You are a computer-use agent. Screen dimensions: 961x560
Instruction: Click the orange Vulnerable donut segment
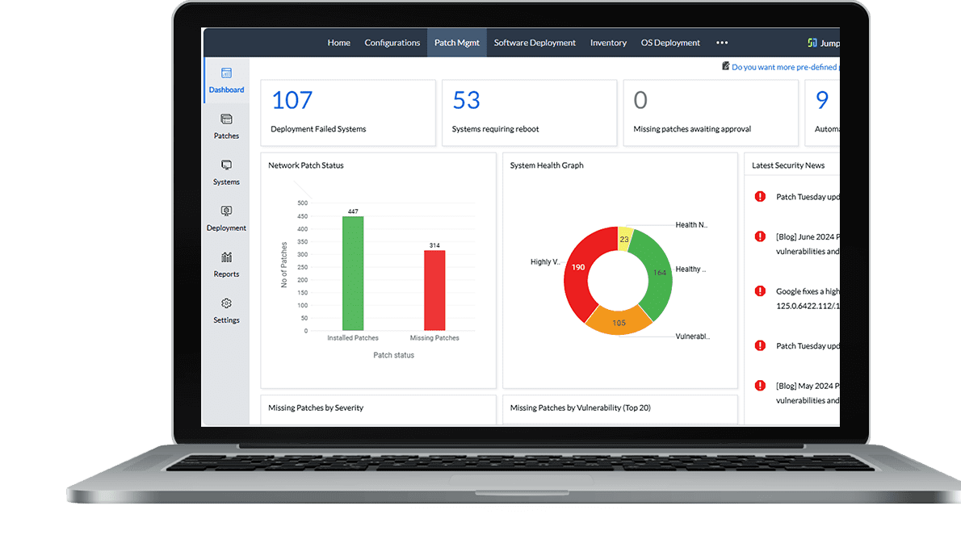(618, 322)
